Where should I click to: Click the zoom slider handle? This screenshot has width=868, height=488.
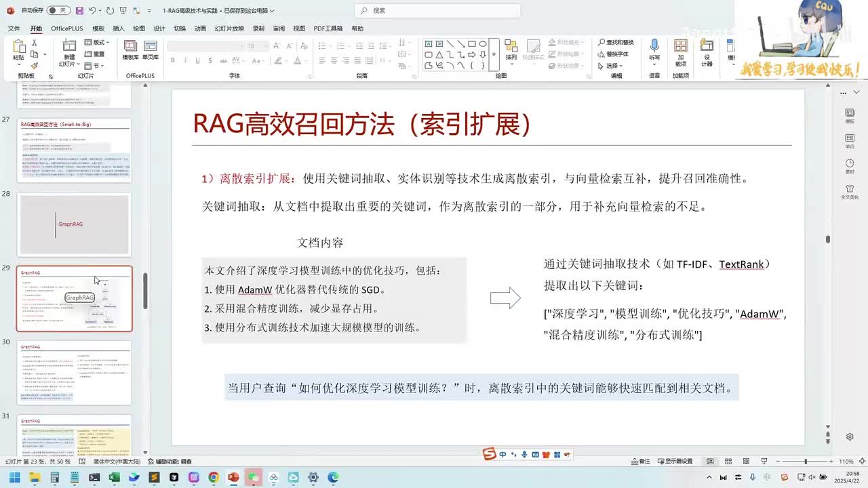[x=806, y=461]
